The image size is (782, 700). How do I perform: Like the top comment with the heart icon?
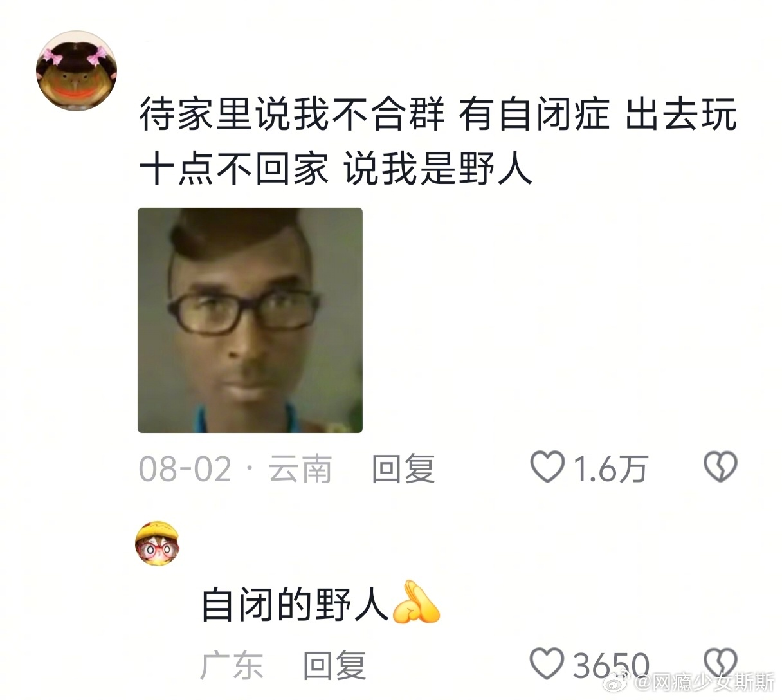[547, 468]
